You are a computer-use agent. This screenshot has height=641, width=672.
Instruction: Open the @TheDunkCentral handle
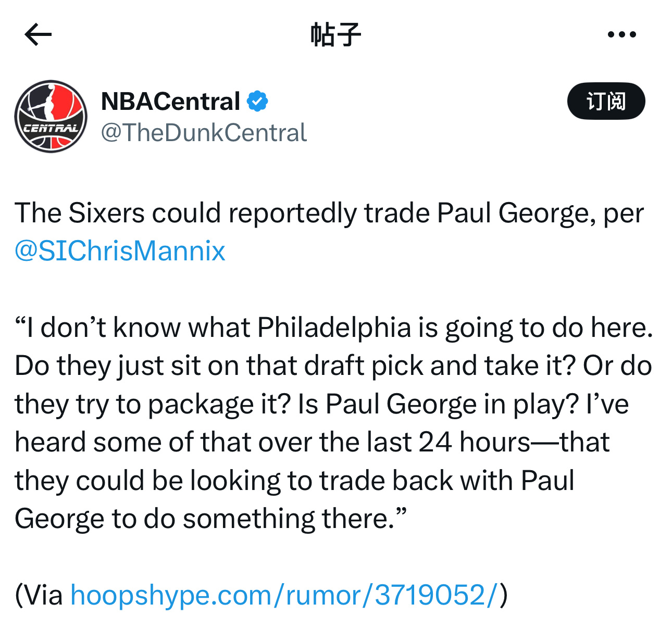(204, 133)
